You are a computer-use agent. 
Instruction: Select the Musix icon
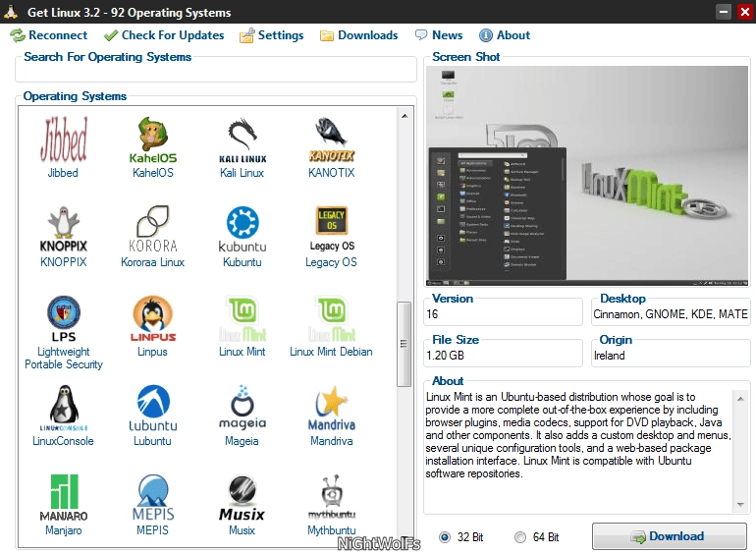click(243, 498)
